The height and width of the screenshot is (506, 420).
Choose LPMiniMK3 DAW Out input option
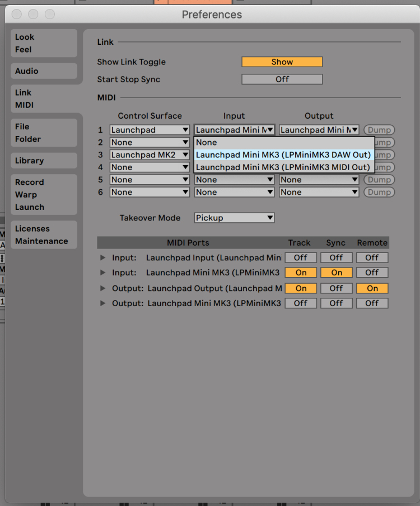point(284,154)
